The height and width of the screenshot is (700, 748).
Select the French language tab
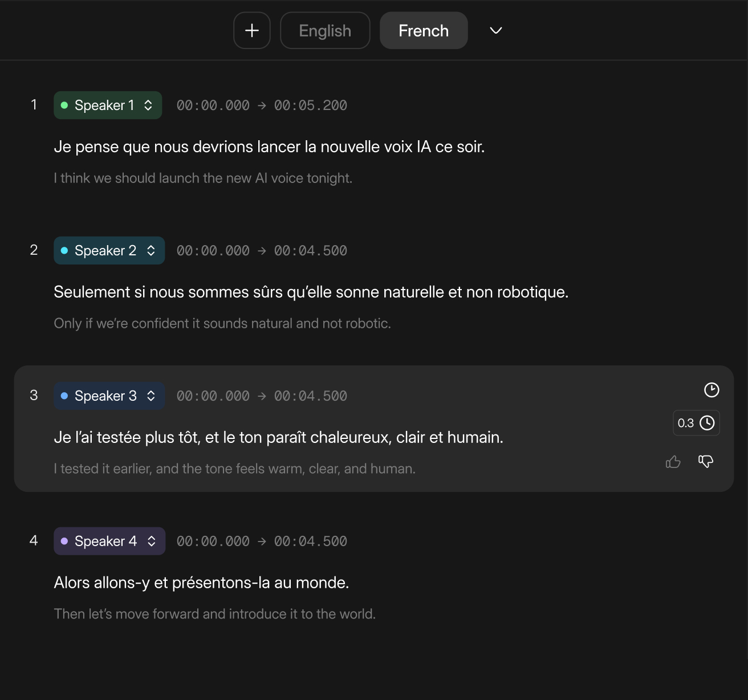click(424, 30)
